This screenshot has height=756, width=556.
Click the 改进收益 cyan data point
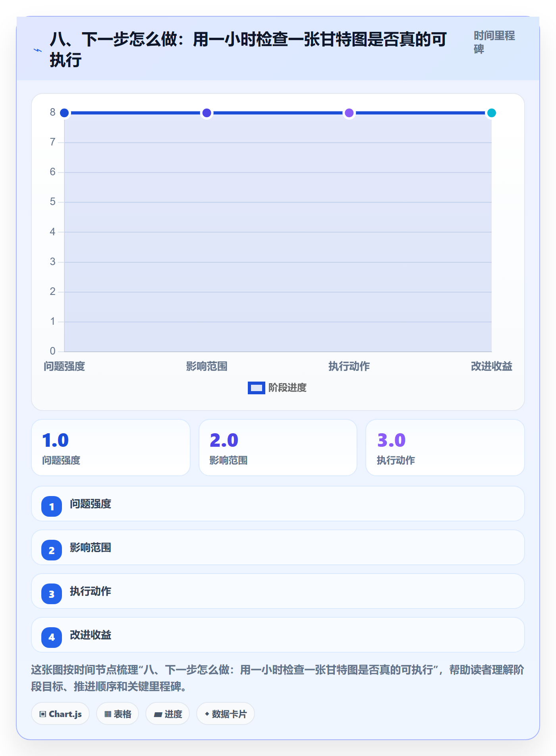click(x=492, y=113)
